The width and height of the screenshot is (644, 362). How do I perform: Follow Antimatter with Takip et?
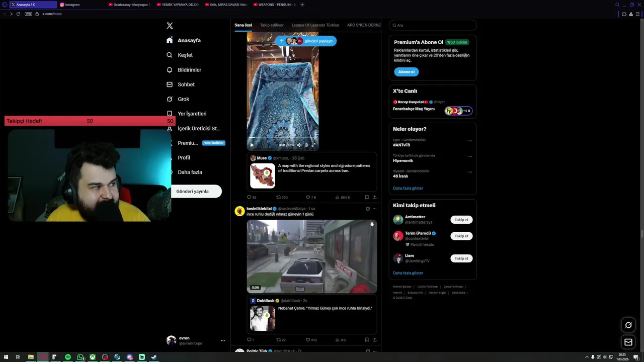tap(461, 220)
